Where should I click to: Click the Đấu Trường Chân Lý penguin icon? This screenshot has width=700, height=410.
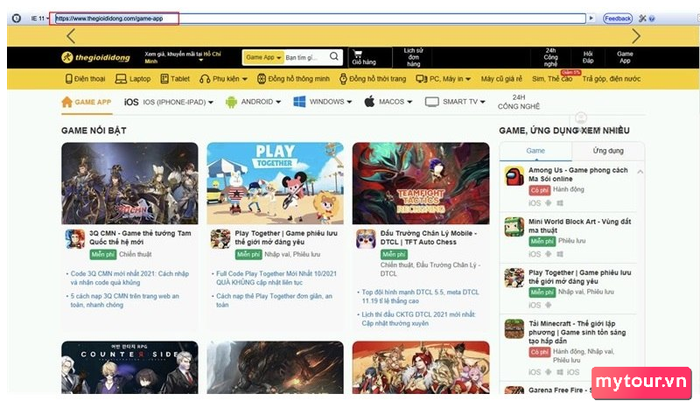coord(366,239)
